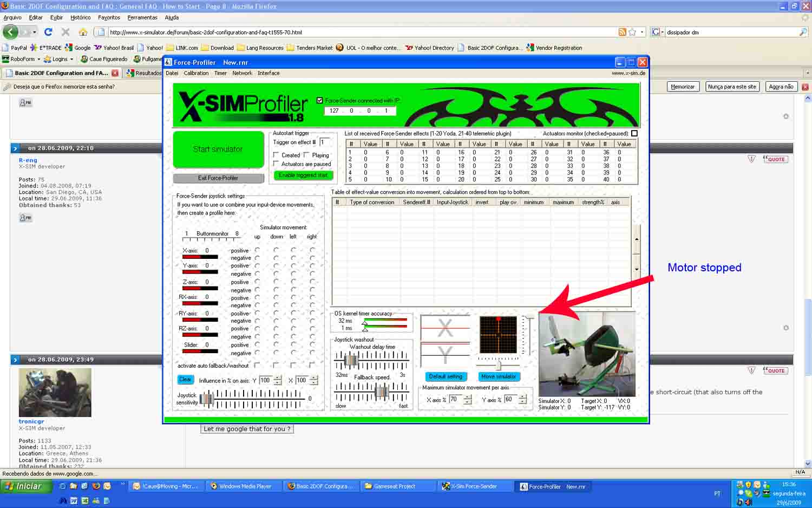Screen dimensions: 812x508
Task: Reload the page with the refresh icon
Action: click(48, 32)
